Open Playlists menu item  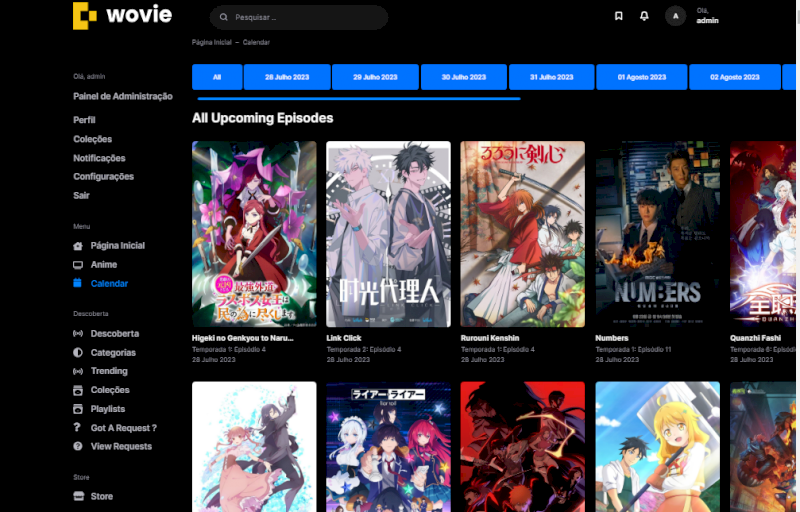point(108,409)
